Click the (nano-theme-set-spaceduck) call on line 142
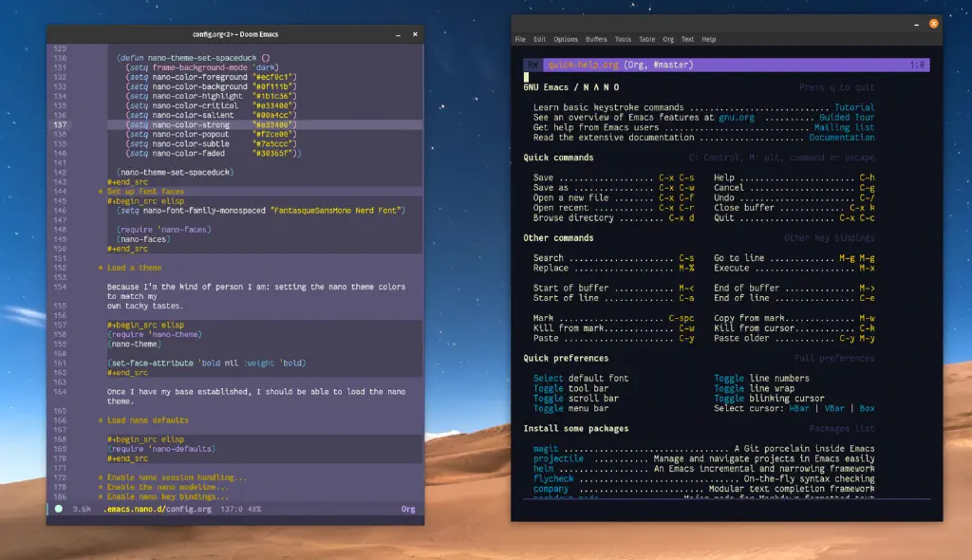The height and width of the screenshot is (560, 972). coord(175,172)
